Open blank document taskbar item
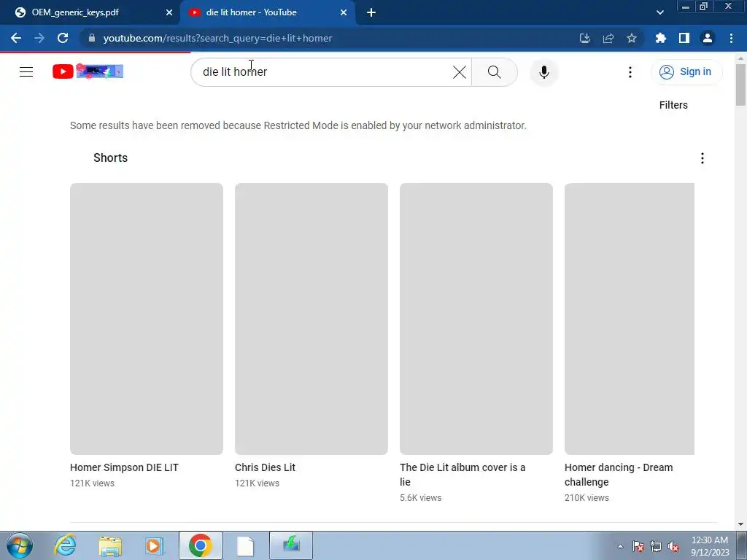 point(245,545)
